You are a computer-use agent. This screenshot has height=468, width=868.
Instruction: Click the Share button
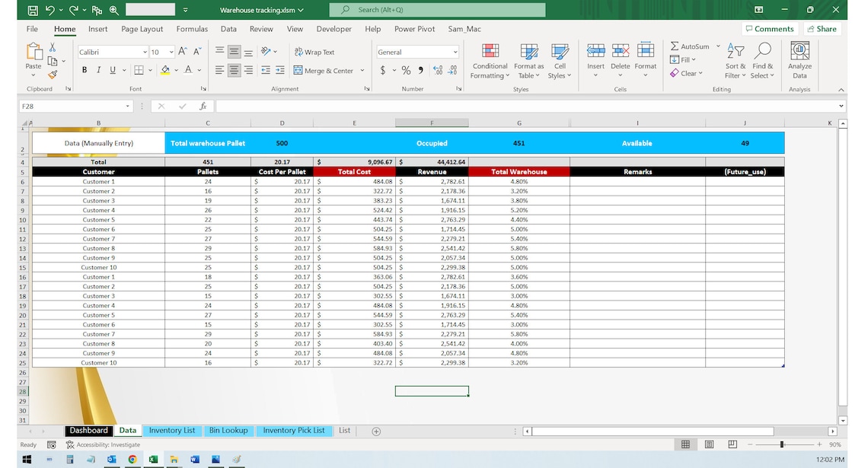point(822,29)
